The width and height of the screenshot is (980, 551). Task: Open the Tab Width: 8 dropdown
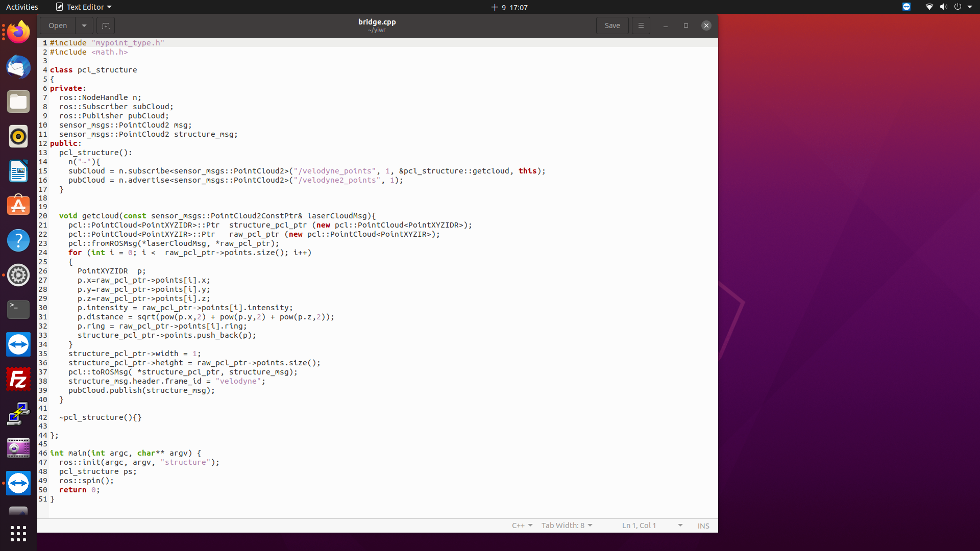pos(567,525)
